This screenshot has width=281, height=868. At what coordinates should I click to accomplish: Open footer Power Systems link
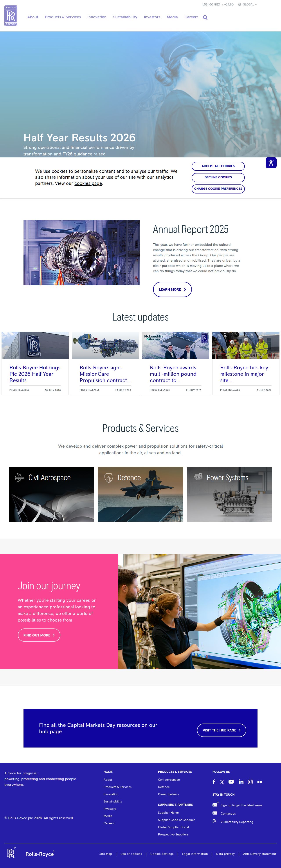168,794
